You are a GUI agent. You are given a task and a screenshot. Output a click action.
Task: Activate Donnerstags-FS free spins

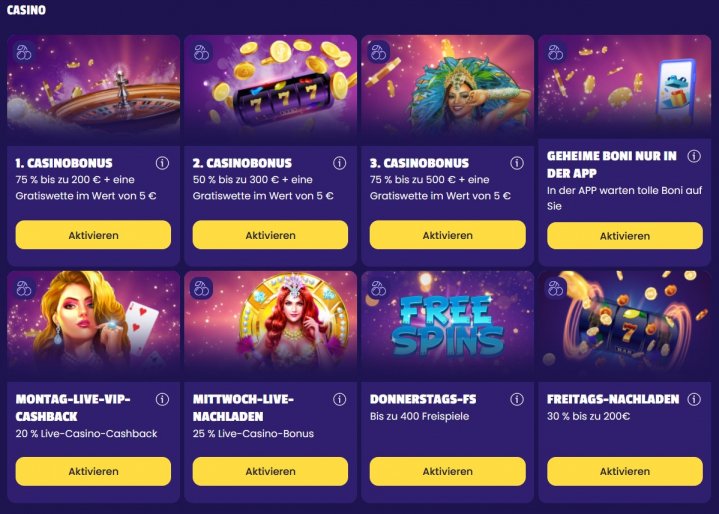(448, 471)
